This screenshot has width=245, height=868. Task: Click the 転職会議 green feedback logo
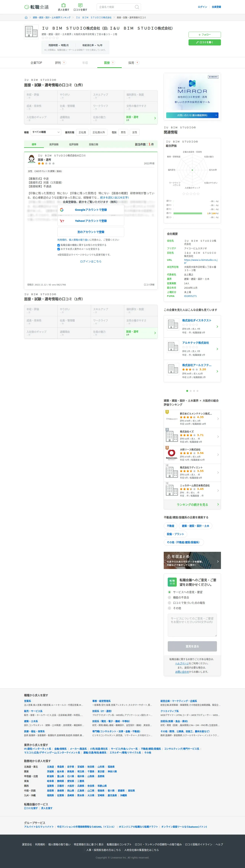pos(172,582)
